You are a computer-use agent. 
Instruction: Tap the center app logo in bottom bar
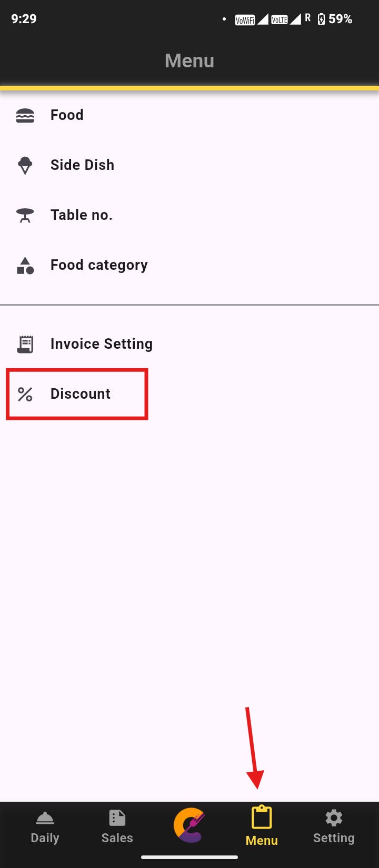(189, 825)
